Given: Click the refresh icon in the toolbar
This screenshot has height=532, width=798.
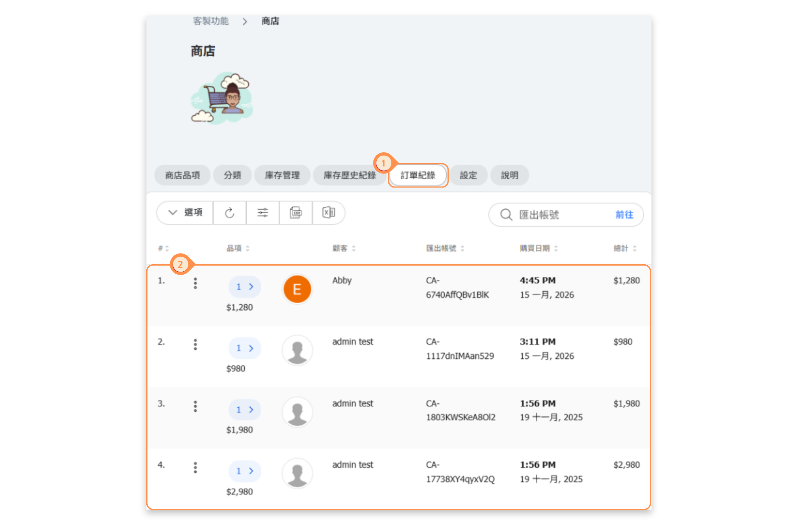Looking at the screenshot, I should [229, 213].
